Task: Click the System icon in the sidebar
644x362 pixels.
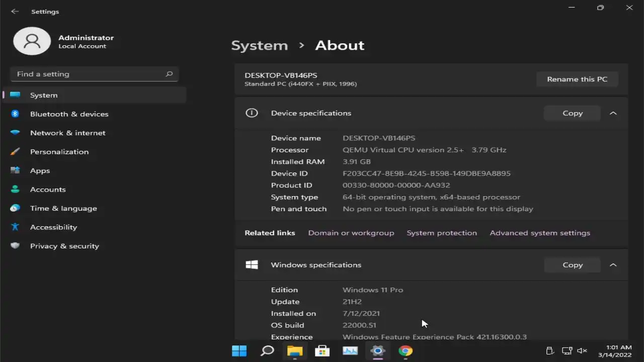Action: click(x=15, y=95)
